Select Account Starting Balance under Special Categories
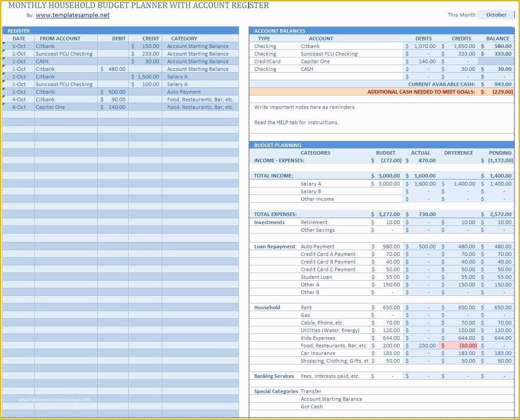 [x=331, y=399]
